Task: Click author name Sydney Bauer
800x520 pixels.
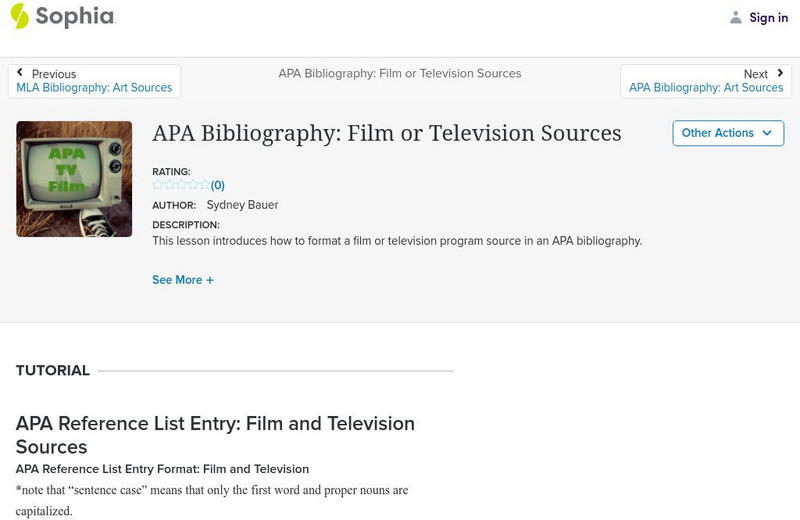Action: pos(242,205)
